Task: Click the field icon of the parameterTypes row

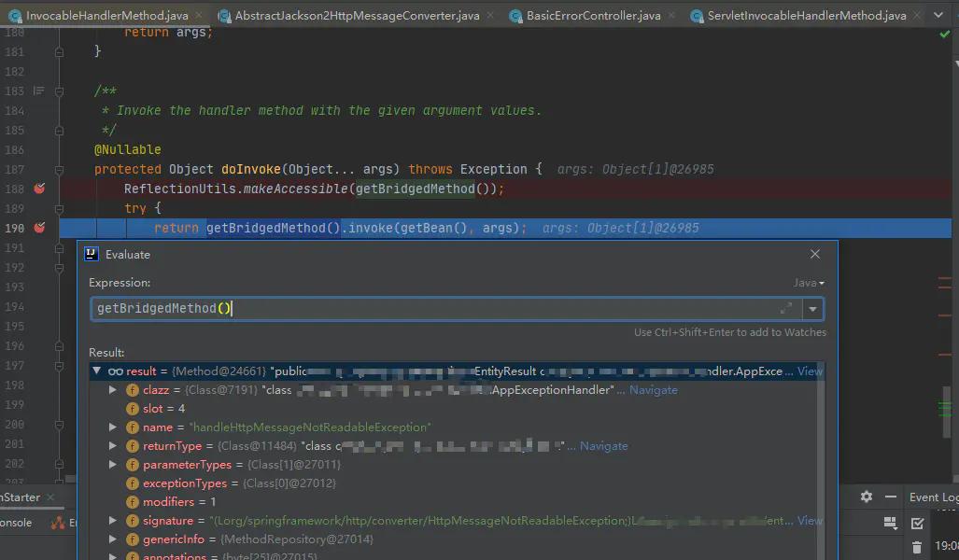Action: 132,465
